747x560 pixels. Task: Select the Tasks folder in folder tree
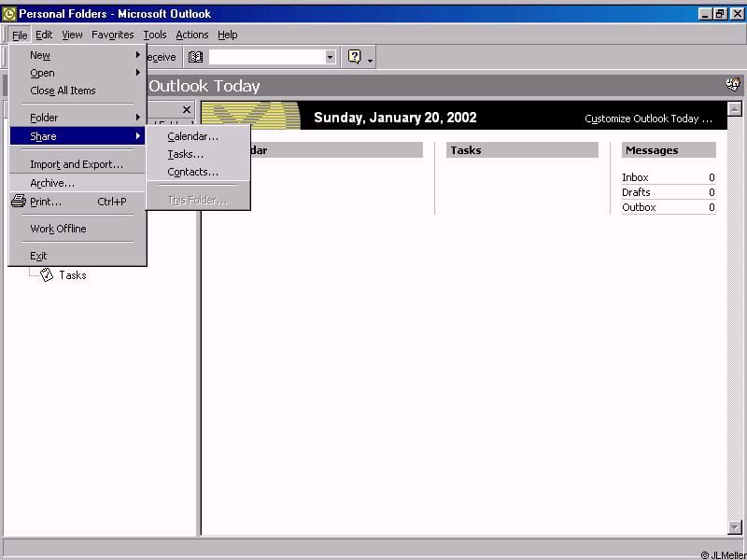click(73, 275)
